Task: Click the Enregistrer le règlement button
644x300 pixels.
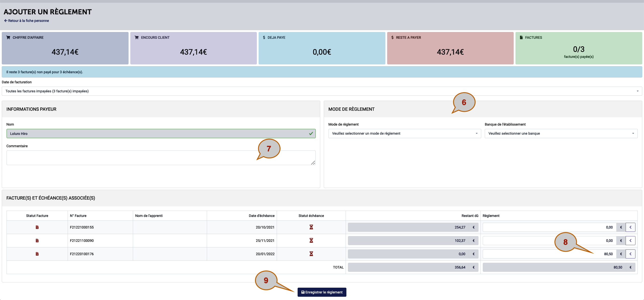Action: click(x=322, y=292)
